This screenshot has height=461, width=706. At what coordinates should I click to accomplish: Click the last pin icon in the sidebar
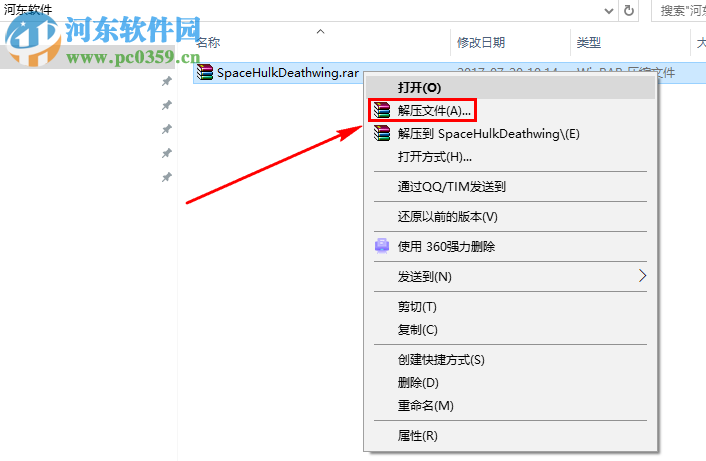(167, 177)
